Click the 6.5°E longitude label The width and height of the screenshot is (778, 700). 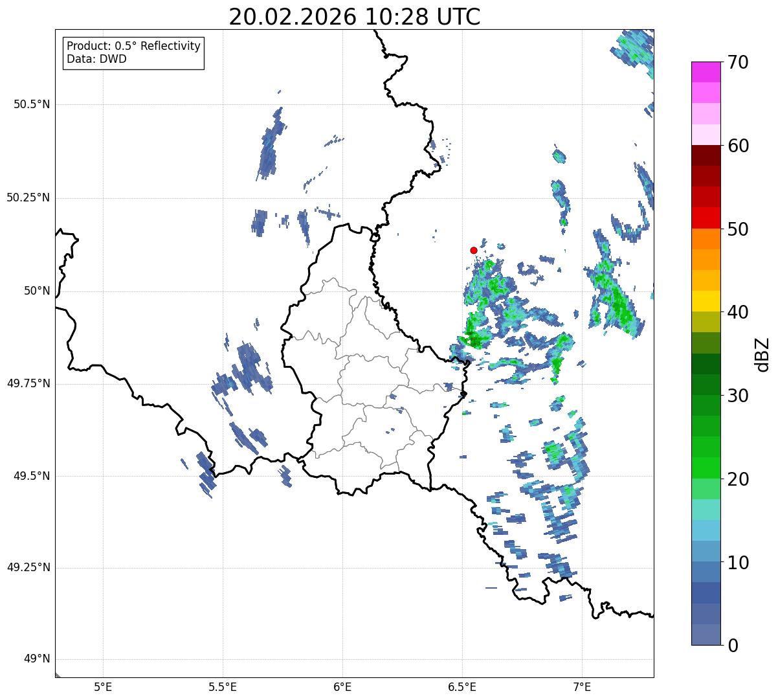pyautogui.click(x=462, y=687)
